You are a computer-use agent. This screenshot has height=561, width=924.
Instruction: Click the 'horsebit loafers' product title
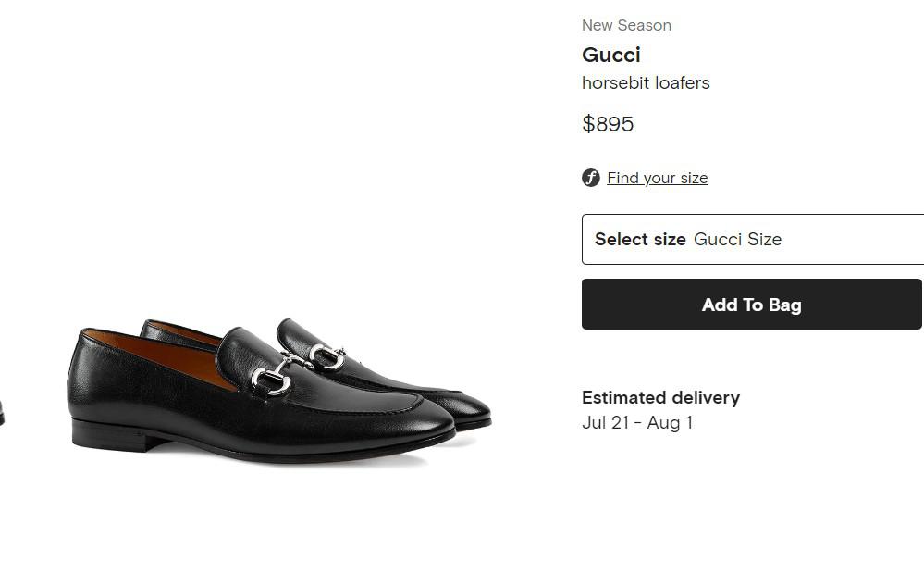646,82
